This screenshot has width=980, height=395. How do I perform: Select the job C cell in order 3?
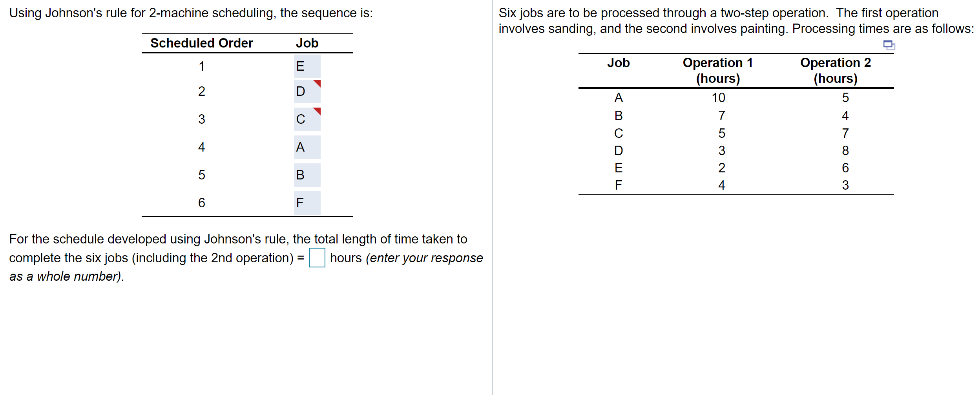pyautogui.click(x=307, y=119)
